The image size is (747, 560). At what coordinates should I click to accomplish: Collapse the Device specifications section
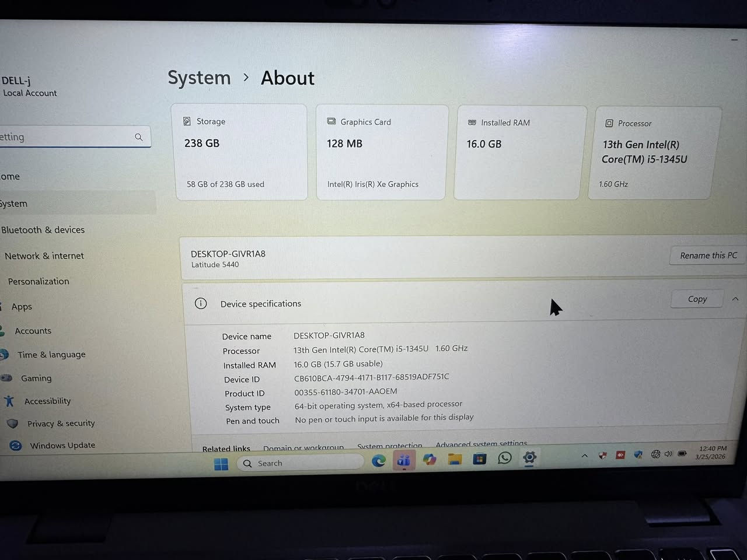[x=735, y=299]
